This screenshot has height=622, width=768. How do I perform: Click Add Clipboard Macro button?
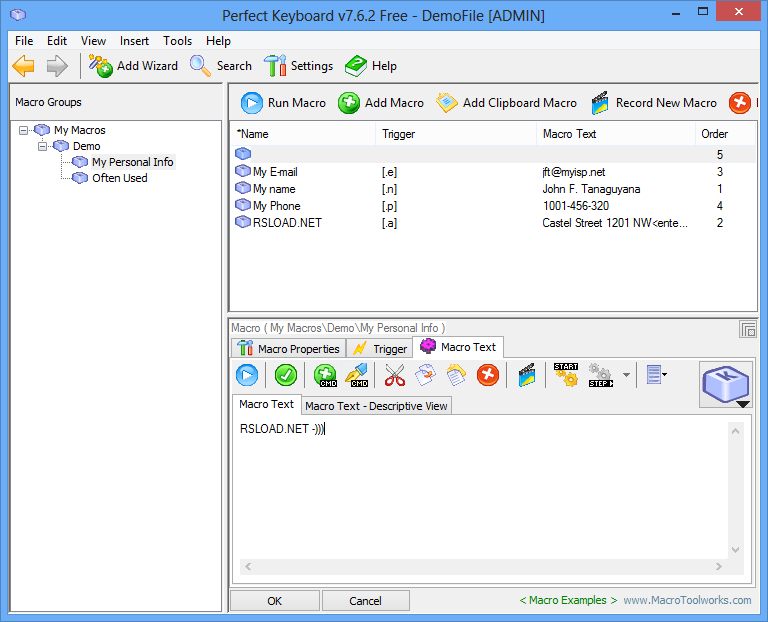coord(506,103)
